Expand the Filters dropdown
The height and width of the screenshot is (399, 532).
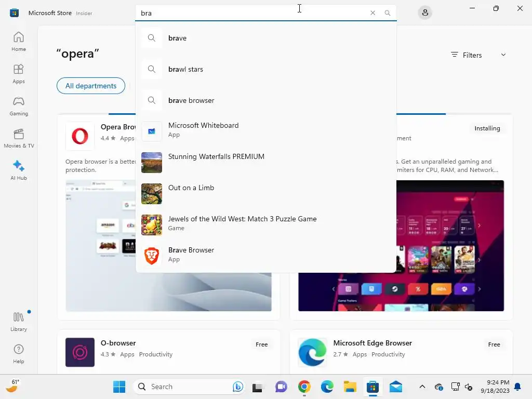(x=478, y=55)
